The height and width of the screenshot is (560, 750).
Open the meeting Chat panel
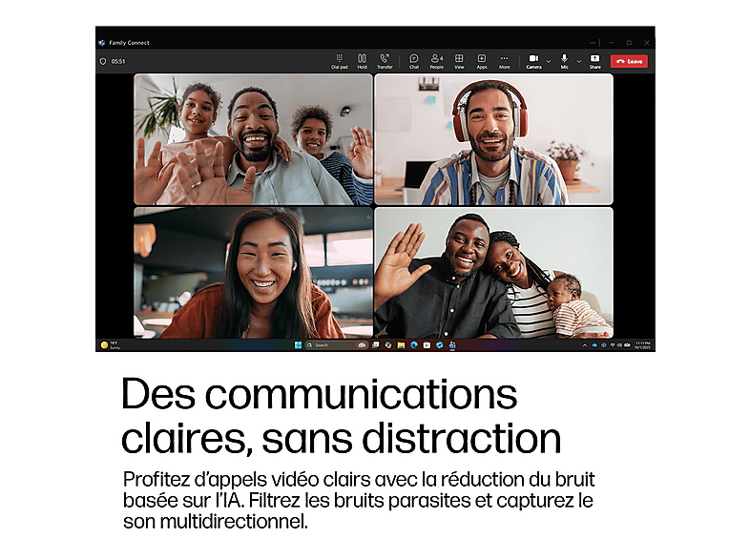point(414,61)
